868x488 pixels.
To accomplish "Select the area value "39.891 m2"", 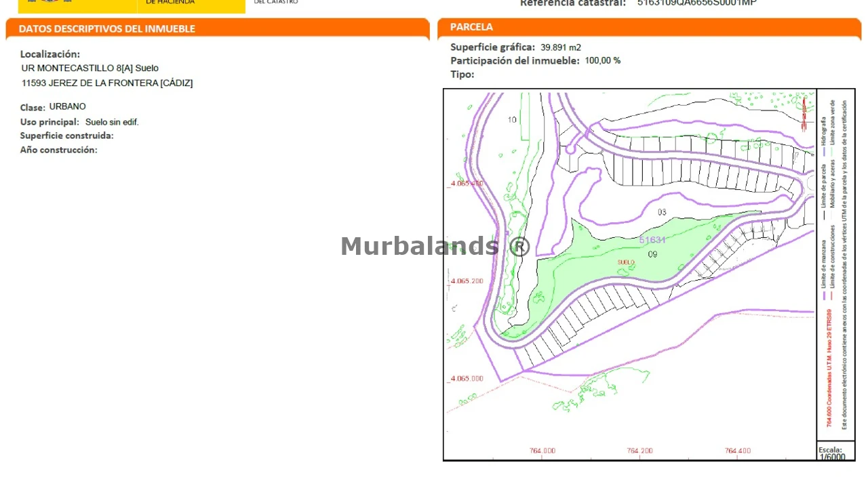I will pyautogui.click(x=561, y=47).
